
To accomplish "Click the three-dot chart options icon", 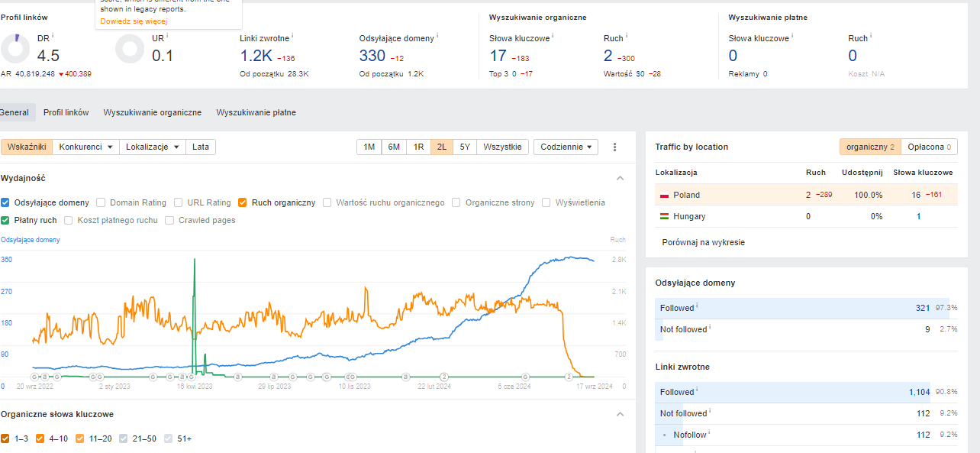I will coord(614,147).
